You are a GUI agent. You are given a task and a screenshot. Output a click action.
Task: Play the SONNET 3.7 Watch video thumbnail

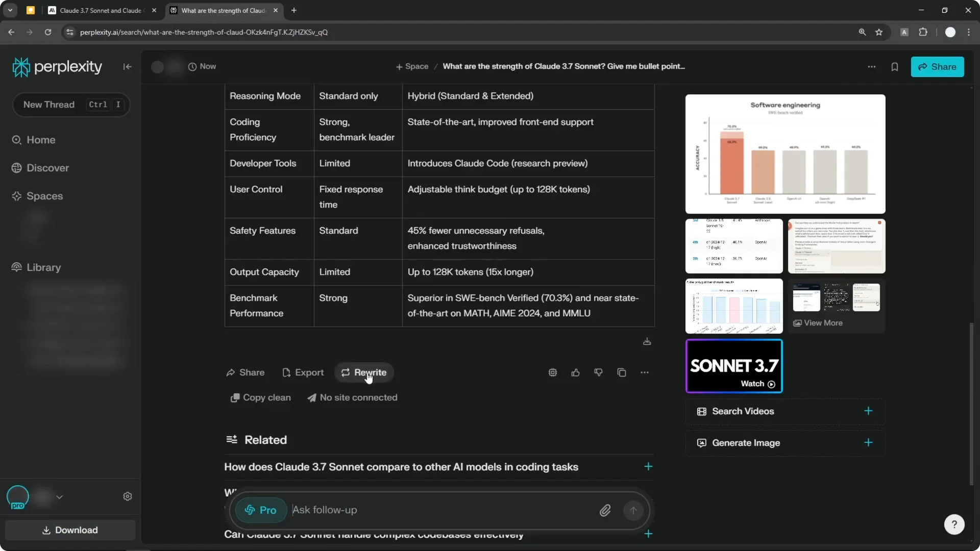[x=733, y=366]
